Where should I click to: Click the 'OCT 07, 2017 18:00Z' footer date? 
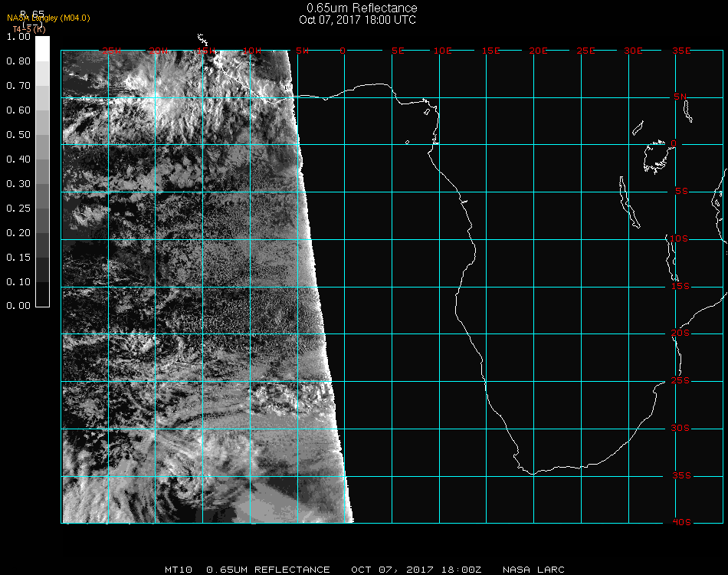pos(416,570)
